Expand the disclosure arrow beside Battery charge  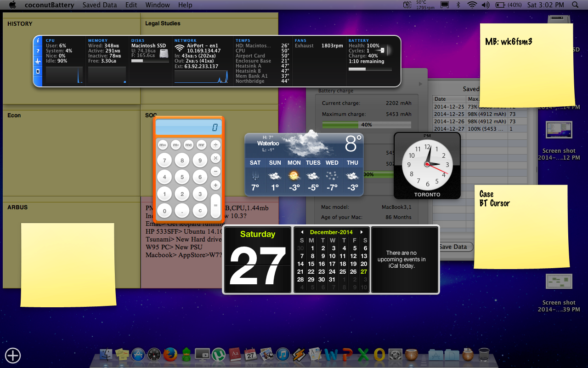(x=420, y=84)
